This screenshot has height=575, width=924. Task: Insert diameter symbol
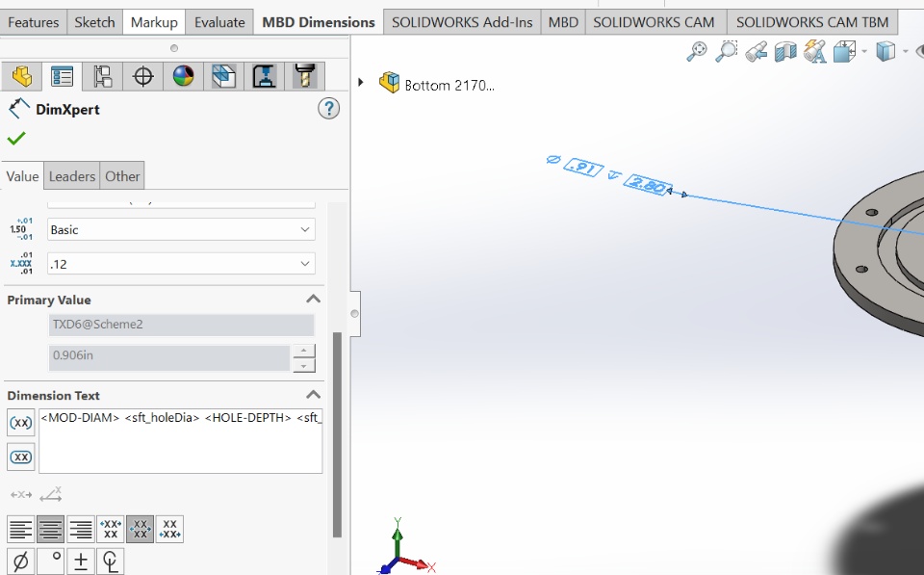[20, 562]
